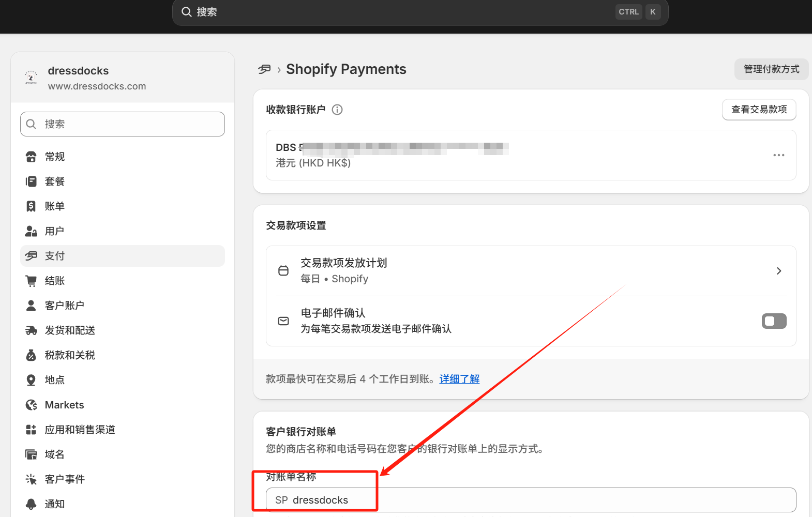
Task: Click the calendar icon for payout schedule
Action: point(283,271)
